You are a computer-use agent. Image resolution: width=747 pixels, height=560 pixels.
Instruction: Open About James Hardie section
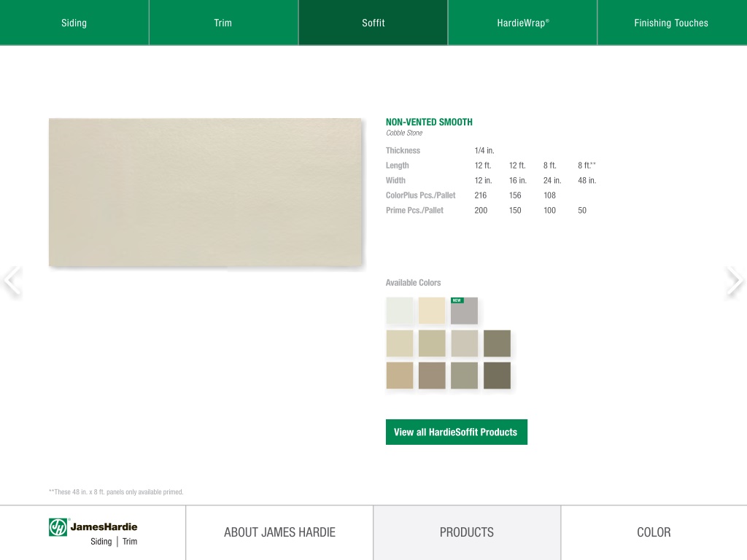click(x=279, y=532)
